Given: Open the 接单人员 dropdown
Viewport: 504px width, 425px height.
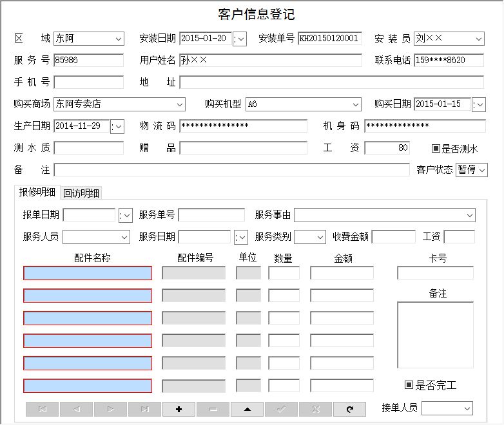Looking at the screenshot, I should [467, 408].
